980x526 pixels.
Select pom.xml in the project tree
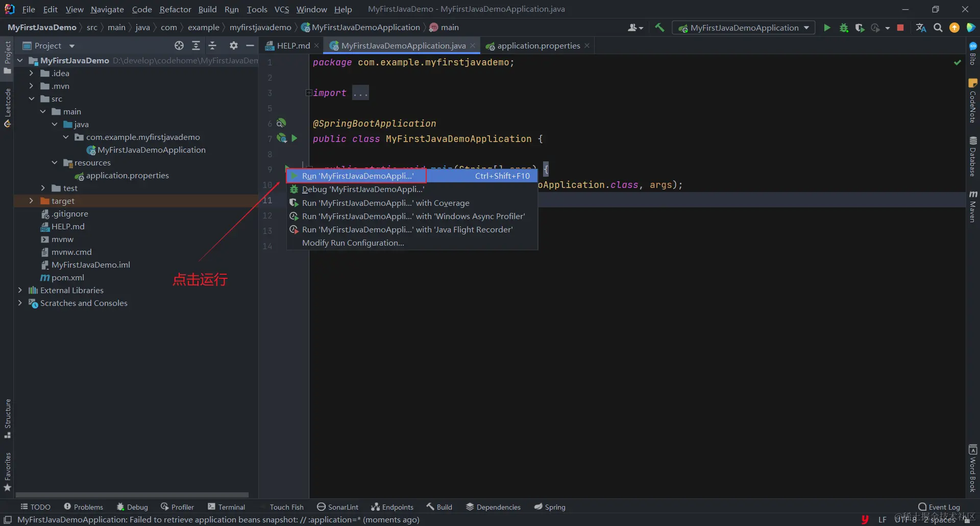[x=68, y=277]
